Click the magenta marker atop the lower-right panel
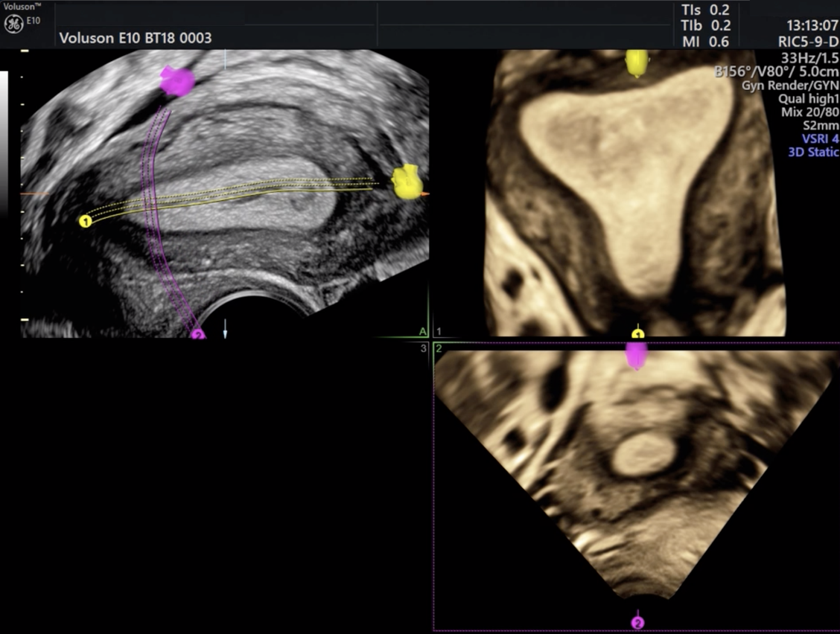This screenshot has height=634, width=840. point(636,355)
